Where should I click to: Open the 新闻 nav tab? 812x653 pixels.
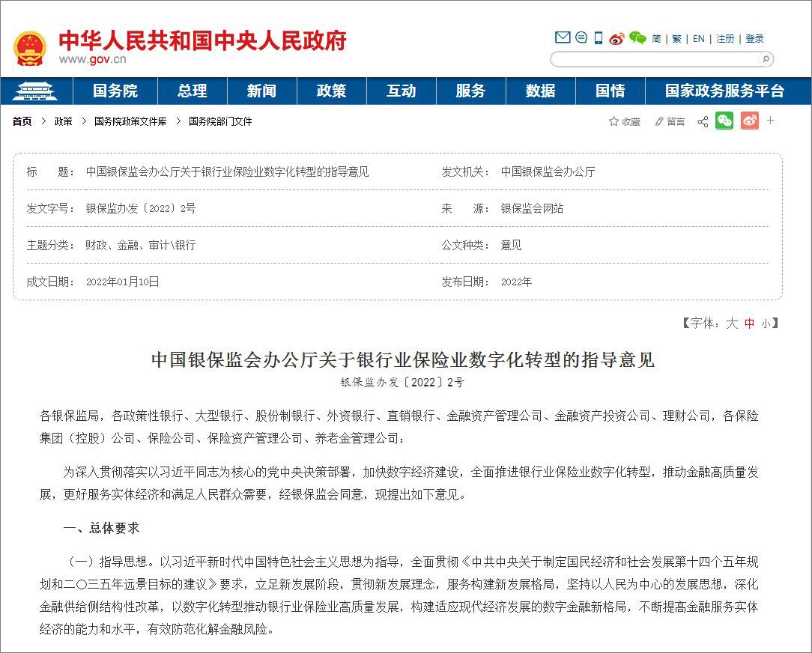pos(261,91)
